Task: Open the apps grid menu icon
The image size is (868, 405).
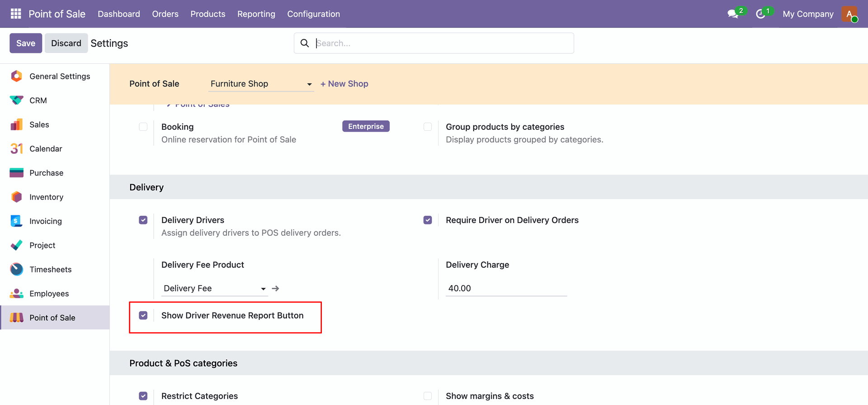Action: [16, 14]
